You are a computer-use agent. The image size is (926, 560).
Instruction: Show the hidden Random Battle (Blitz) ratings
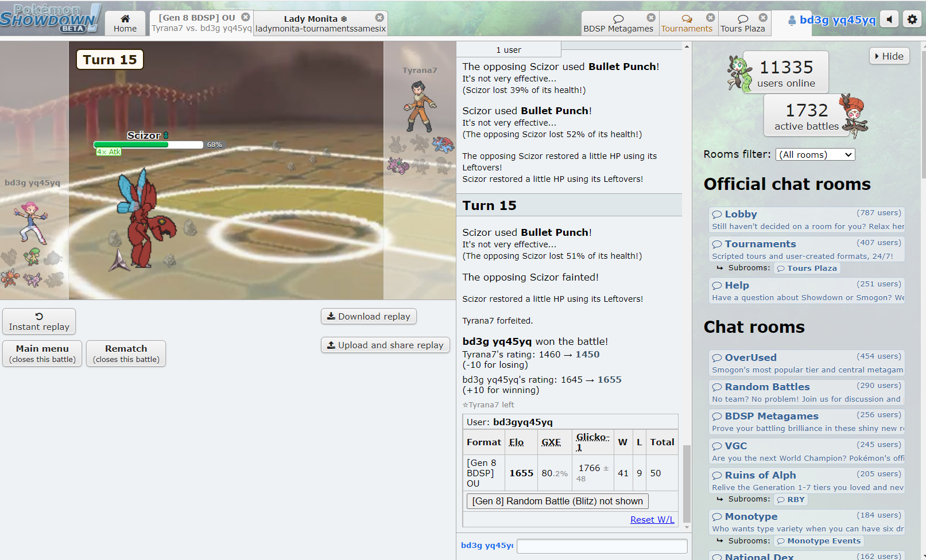click(557, 501)
